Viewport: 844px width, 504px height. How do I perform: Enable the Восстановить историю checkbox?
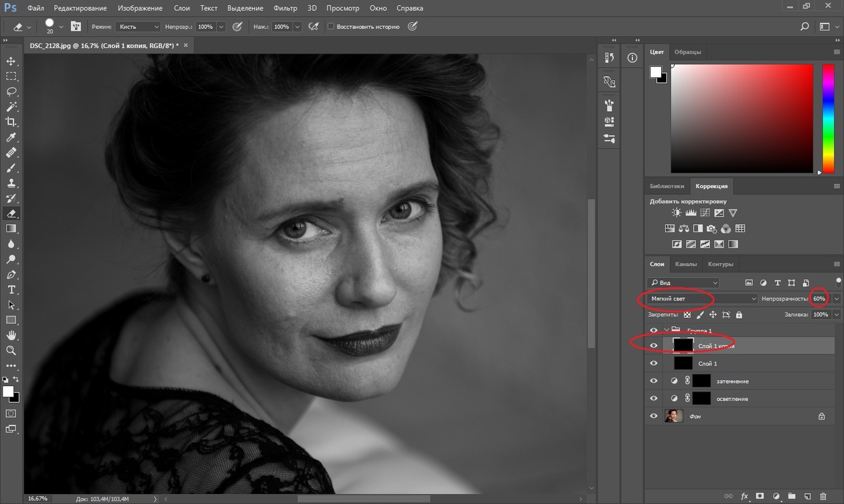point(331,27)
